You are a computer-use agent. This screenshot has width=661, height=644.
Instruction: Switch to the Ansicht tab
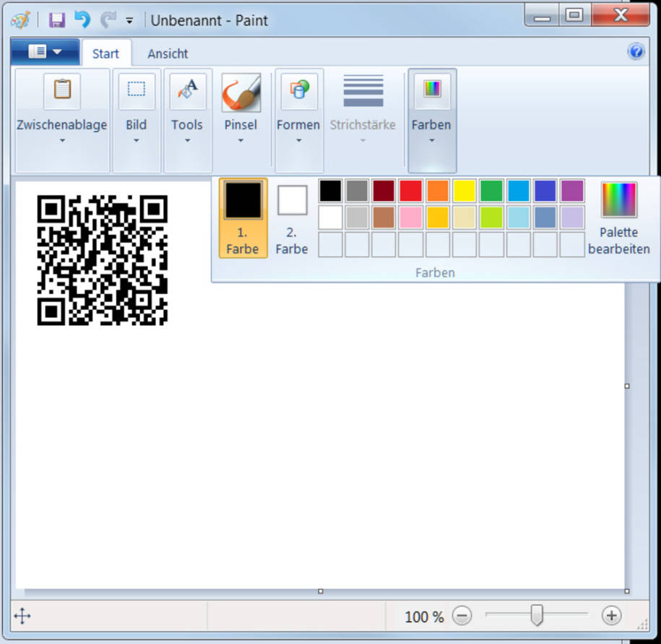(x=168, y=53)
